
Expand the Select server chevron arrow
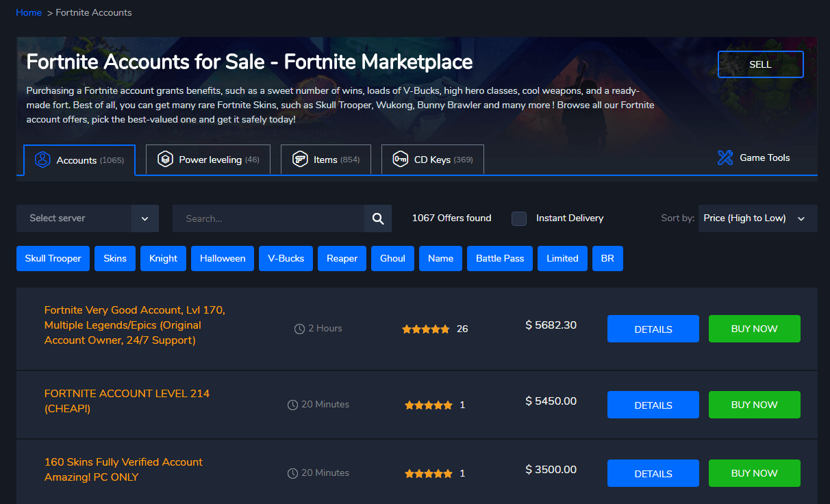pyautogui.click(x=145, y=218)
